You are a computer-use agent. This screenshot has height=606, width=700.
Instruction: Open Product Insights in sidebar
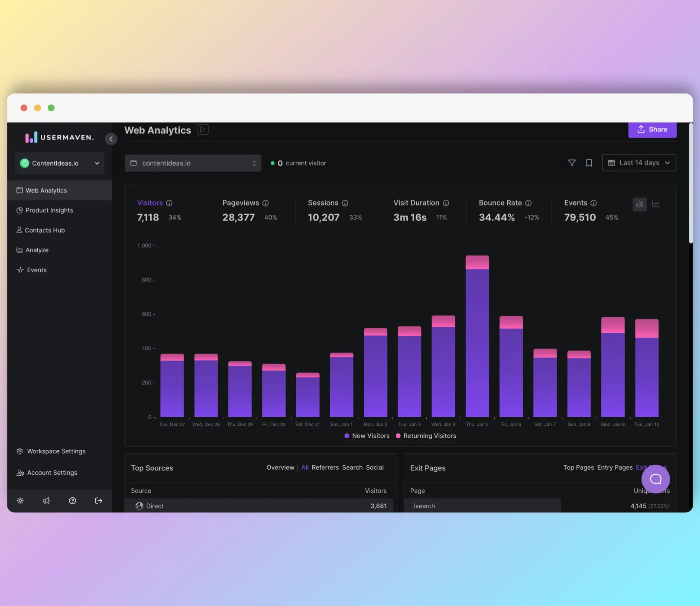click(x=60, y=210)
